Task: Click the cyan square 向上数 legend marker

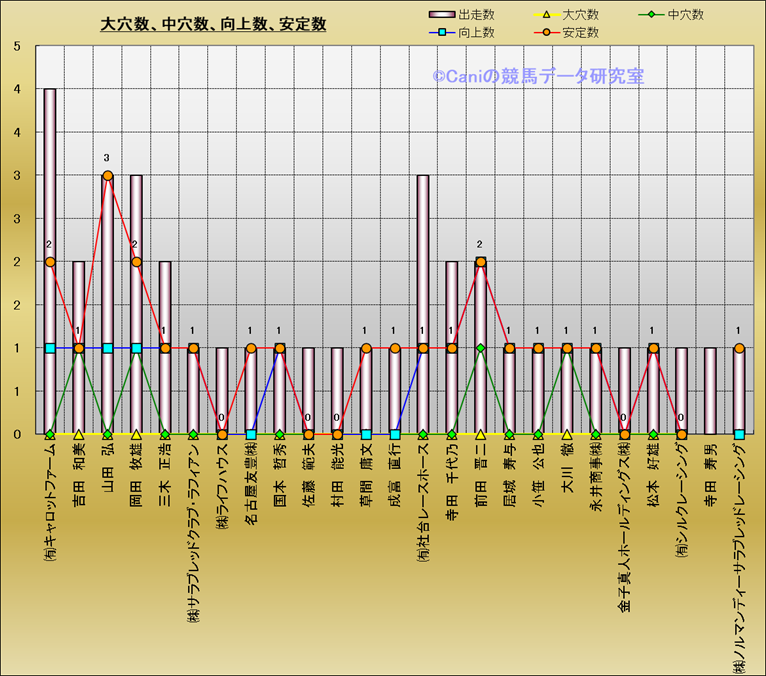Action: tap(439, 32)
